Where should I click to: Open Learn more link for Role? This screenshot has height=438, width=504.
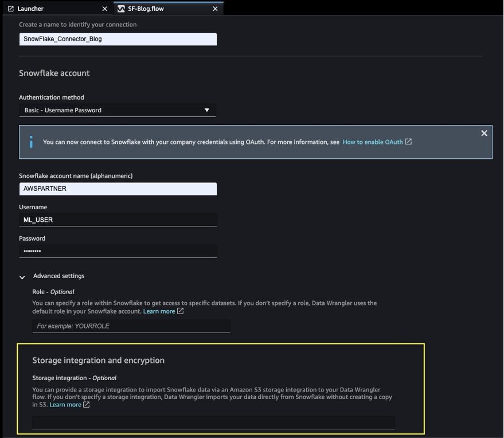coord(159,311)
